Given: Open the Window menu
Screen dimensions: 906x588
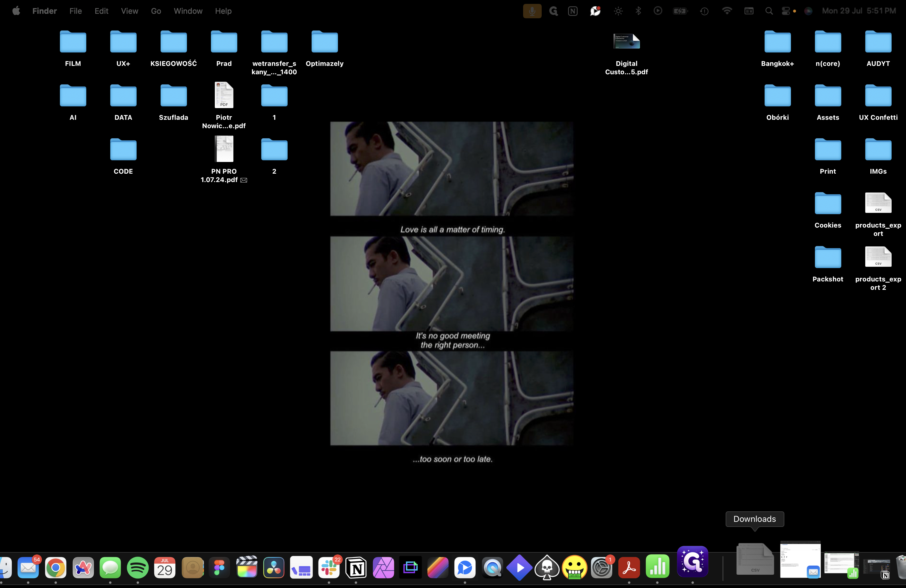Looking at the screenshot, I should coord(188,11).
